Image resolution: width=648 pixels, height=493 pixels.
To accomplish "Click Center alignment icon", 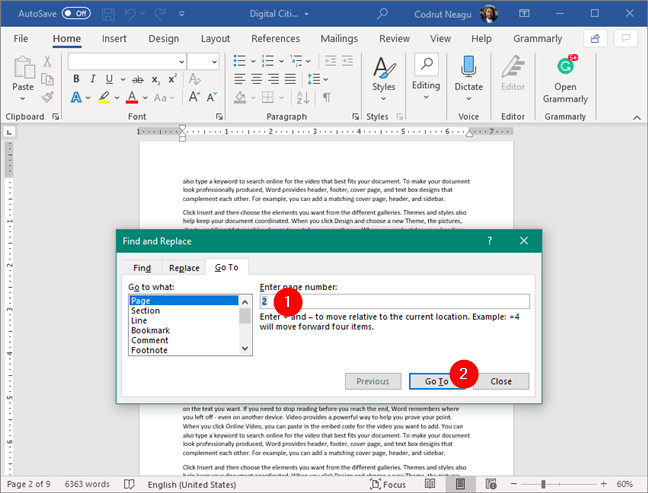I will (257, 79).
